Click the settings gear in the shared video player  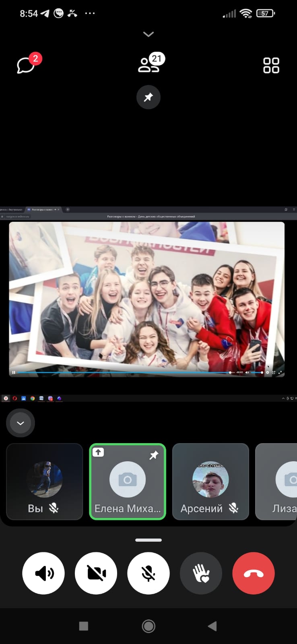click(268, 372)
